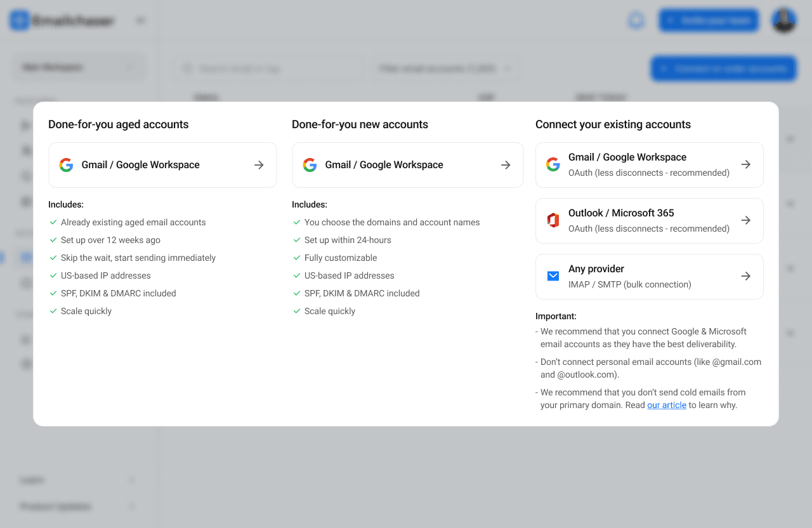Open Any provider IMAP / SMTP connection

(649, 276)
